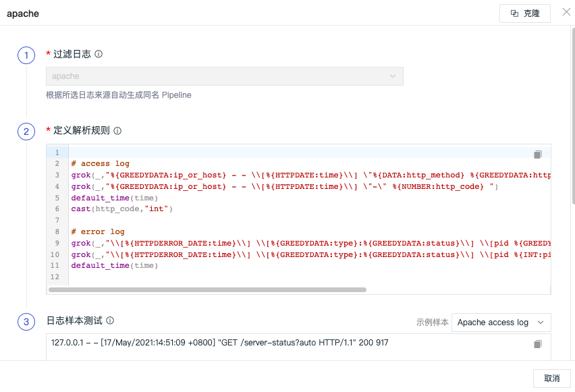
Task: Click the dialog vertical scrollbar
Action: [573, 115]
